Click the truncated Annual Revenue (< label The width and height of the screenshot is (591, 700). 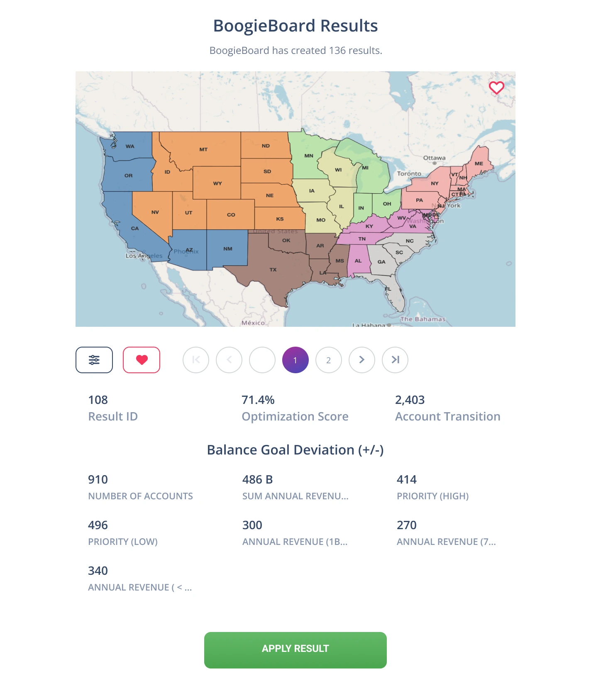pos(140,587)
